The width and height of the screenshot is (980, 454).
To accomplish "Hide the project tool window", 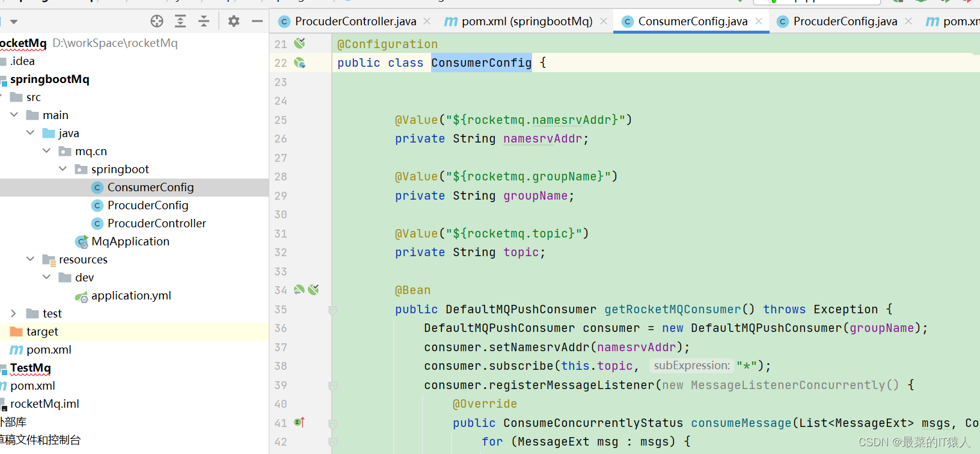I will tap(257, 22).
